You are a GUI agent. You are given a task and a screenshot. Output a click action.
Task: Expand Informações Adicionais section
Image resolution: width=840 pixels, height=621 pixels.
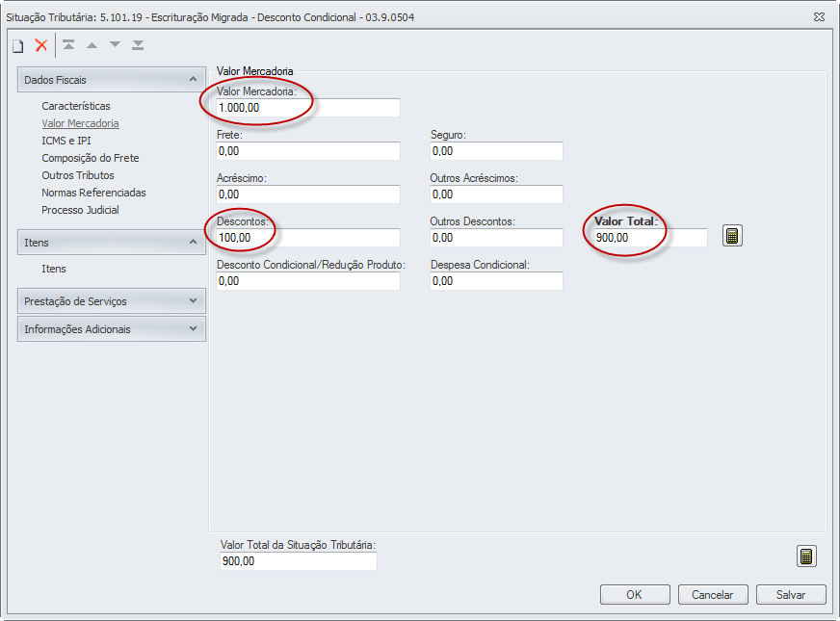[193, 329]
